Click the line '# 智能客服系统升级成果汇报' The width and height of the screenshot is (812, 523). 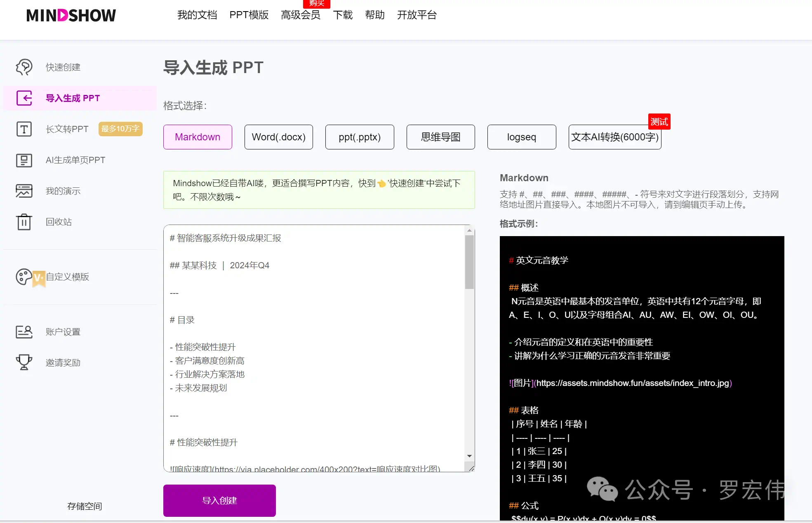[x=226, y=238]
